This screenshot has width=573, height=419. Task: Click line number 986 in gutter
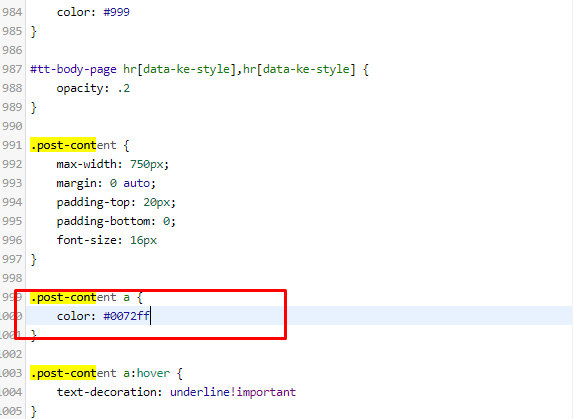tap(12, 50)
